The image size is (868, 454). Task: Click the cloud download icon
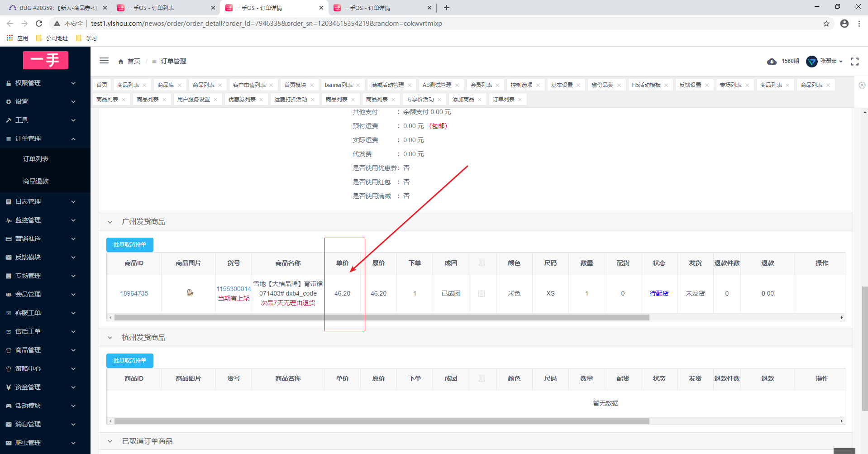[772, 62]
